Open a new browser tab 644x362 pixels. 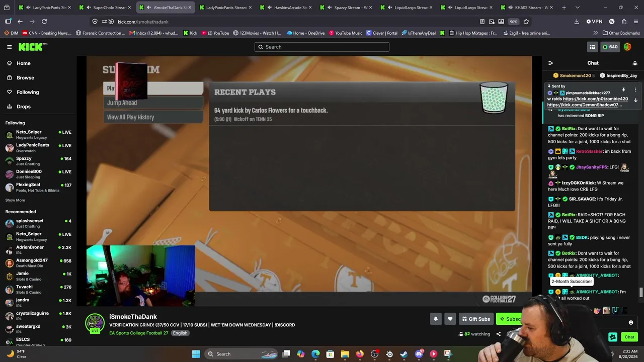point(564,8)
